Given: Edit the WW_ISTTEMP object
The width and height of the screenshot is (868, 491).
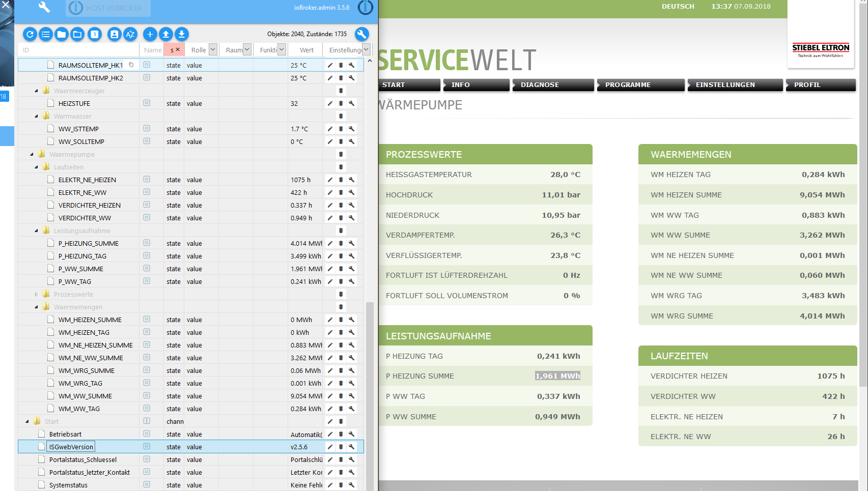Looking at the screenshot, I should click(x=330, y=129).
